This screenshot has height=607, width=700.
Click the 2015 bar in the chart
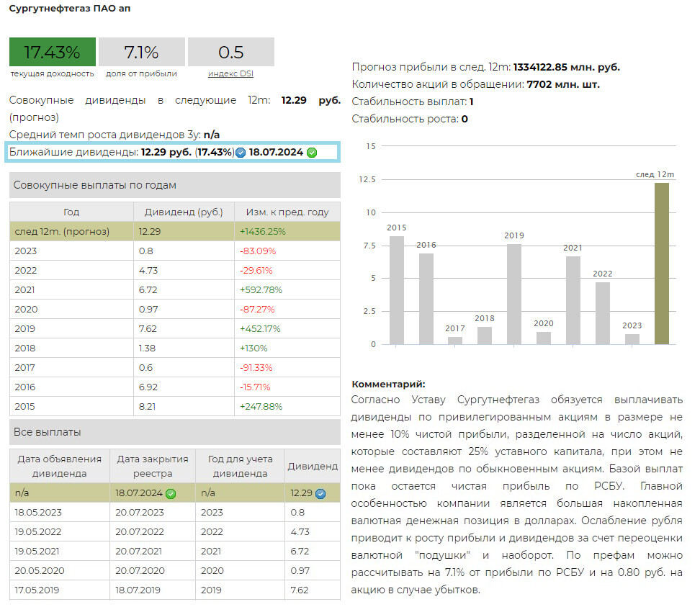tap(397, 290)
